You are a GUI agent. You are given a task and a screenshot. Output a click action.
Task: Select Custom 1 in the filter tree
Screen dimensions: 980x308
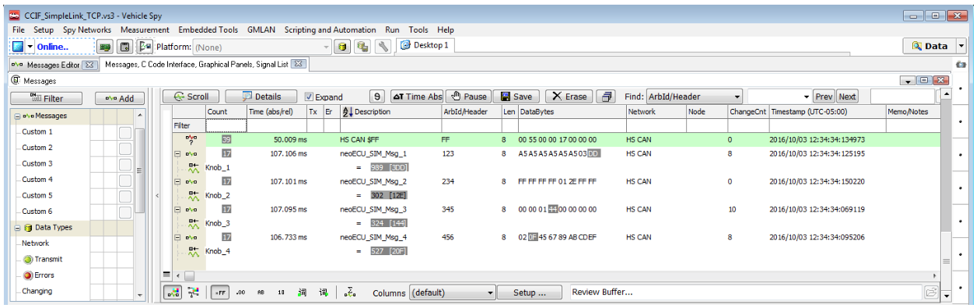tap(37, 131)
